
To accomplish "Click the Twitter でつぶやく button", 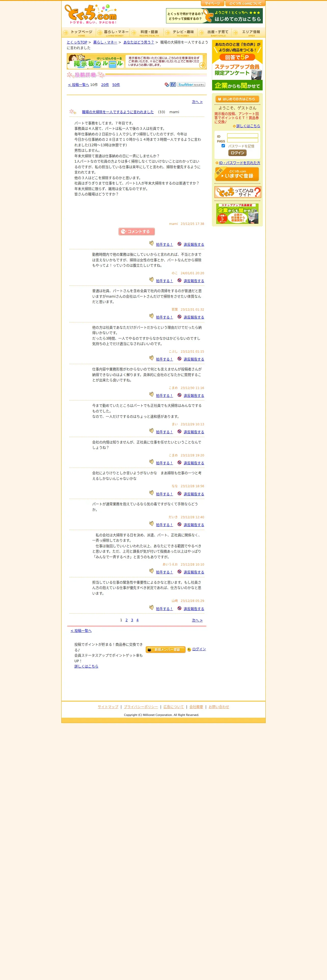I will [x=191, y=84].
